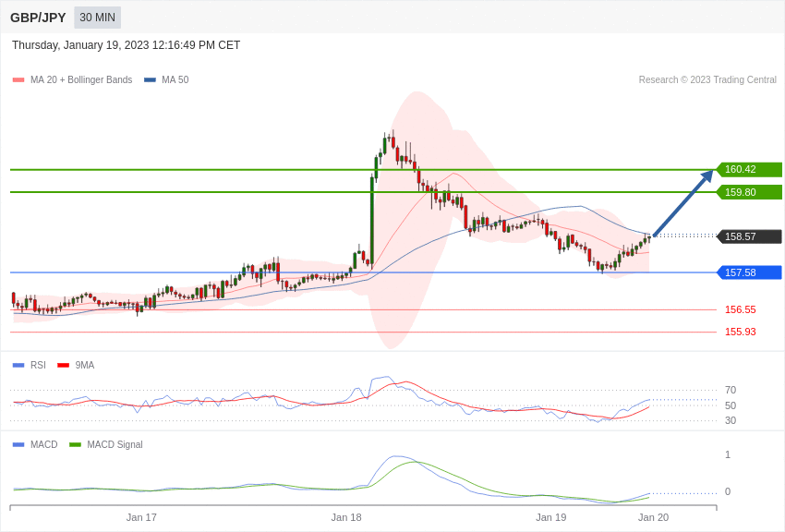Select the GBP/JPY pair title
785x532 pixels.
click(x=38, y=18)
